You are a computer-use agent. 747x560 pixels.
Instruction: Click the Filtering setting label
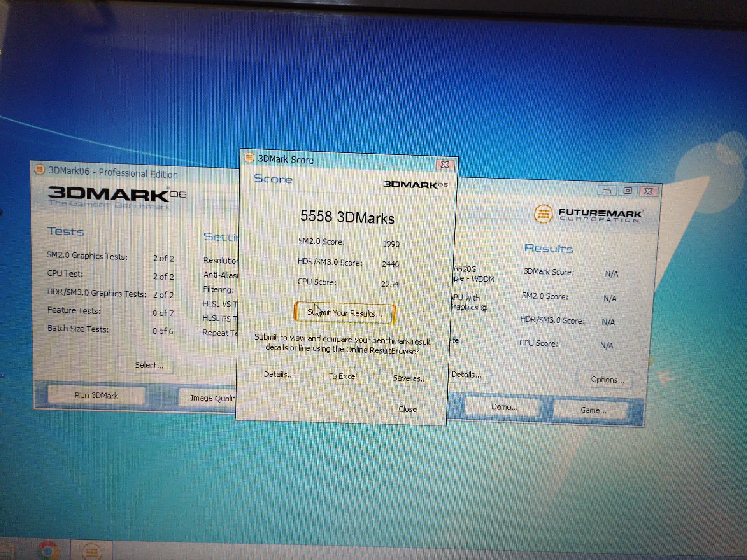pyautogui.click(x=218, y=290)
